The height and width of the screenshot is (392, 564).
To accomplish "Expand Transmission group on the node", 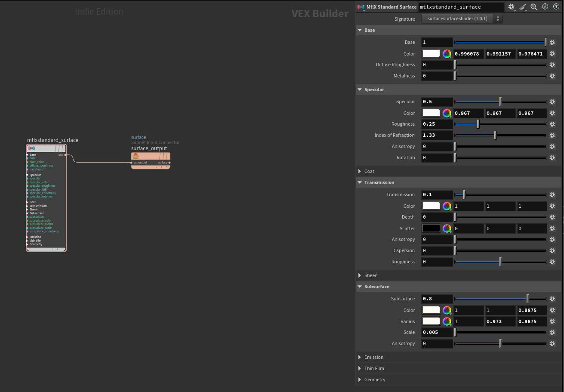I will point(28,206).
